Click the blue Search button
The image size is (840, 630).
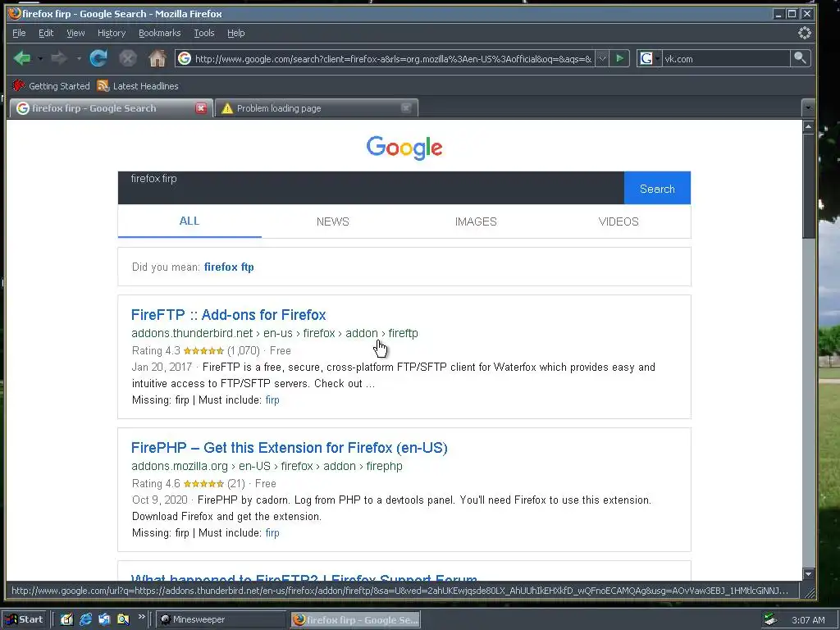click(x=657, y=188)
